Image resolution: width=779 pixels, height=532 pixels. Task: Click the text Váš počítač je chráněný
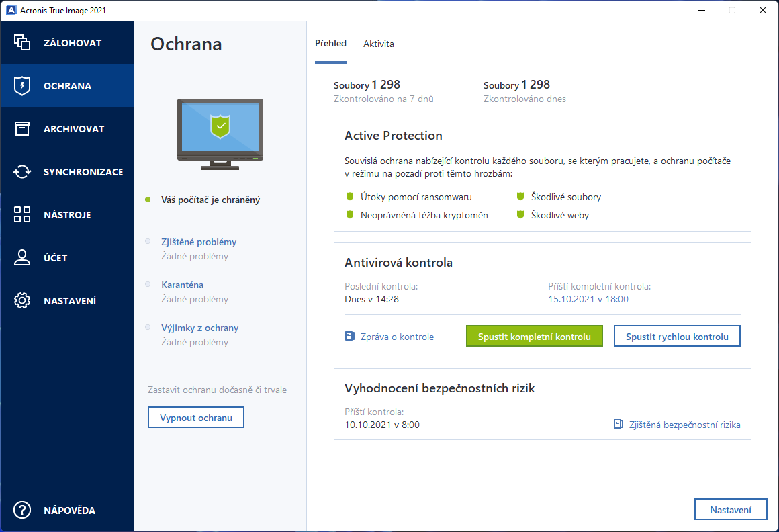click(x=210, y=199)
